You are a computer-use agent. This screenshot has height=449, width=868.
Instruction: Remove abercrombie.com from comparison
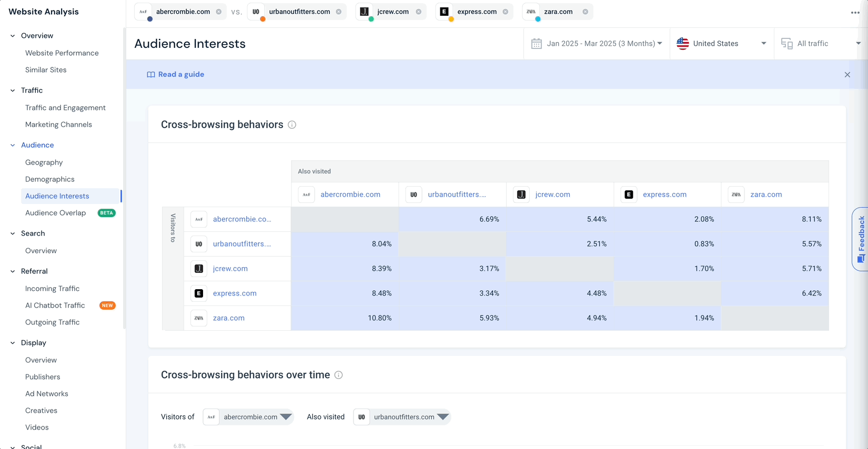[x=219, y=12]
